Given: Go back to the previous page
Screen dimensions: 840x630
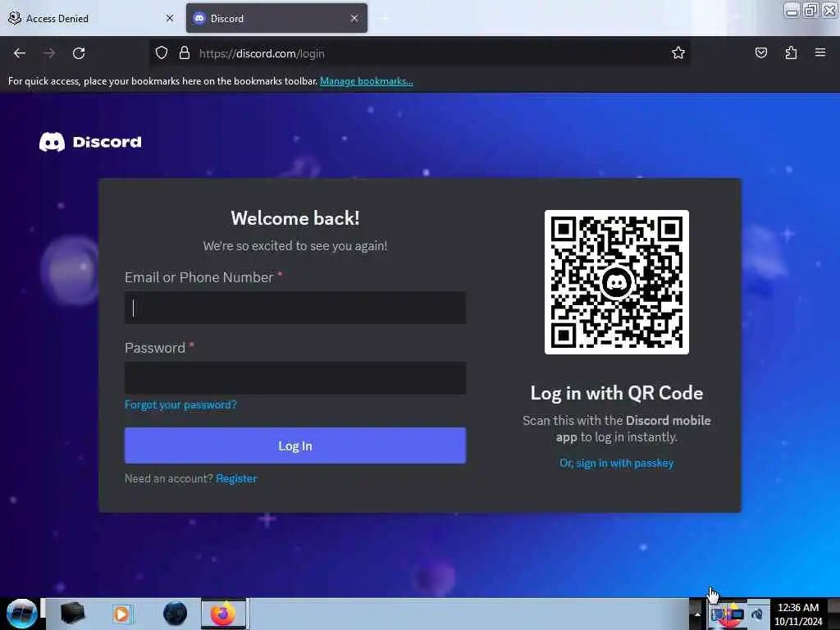Looking at the screenshot, I should 20,53.
